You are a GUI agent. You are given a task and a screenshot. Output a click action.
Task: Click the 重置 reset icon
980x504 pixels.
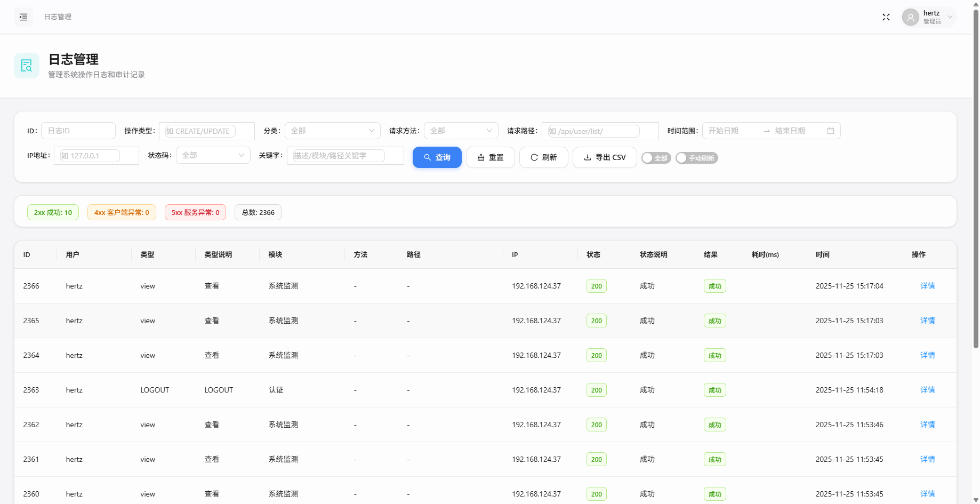pos(480,157)
